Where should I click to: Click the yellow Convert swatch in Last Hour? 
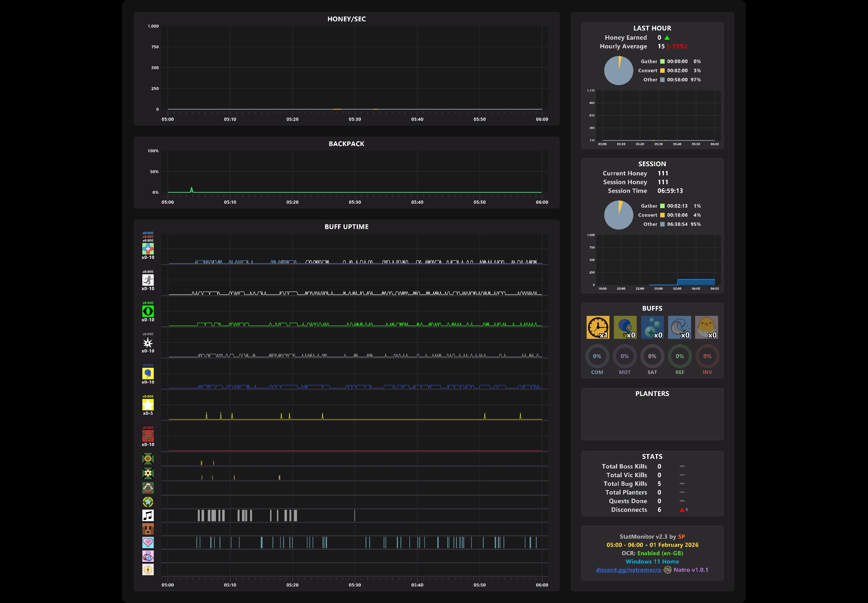pos(662,71)
